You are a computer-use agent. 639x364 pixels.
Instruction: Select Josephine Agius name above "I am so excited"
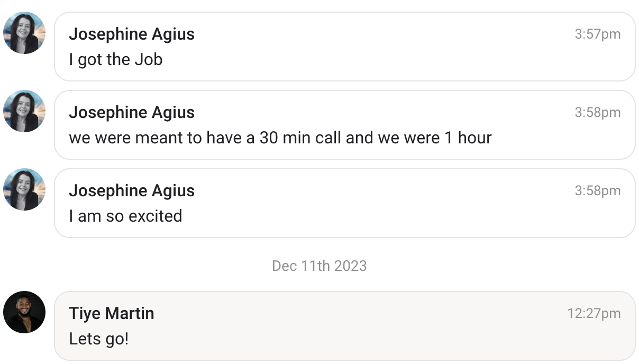tap(132, 190)
